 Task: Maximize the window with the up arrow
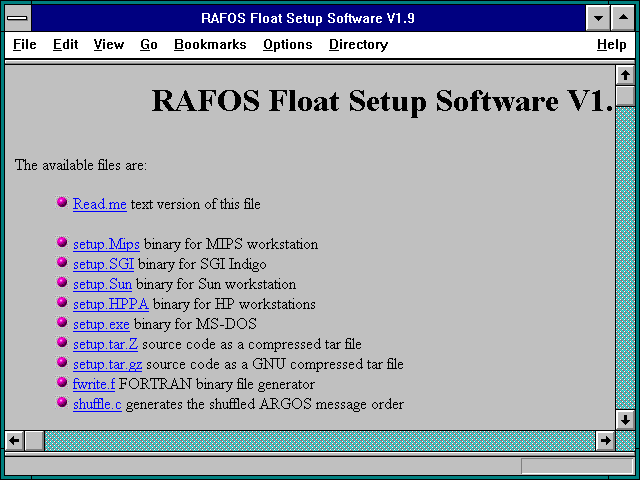tap(623, 18)
